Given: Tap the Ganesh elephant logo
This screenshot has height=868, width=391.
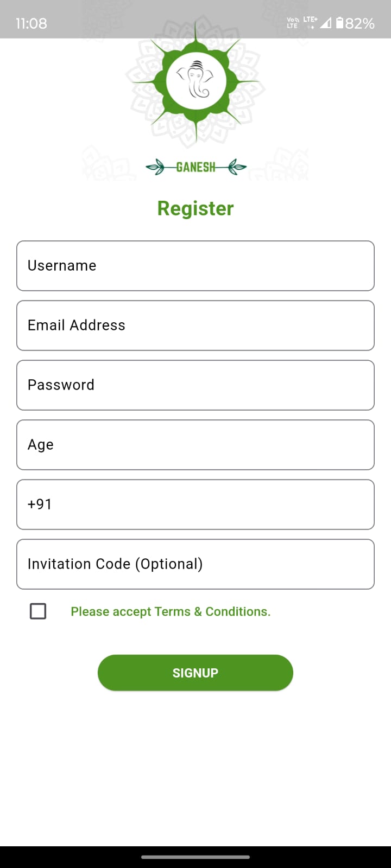Looking at the screenshot, I should point(195,81).
